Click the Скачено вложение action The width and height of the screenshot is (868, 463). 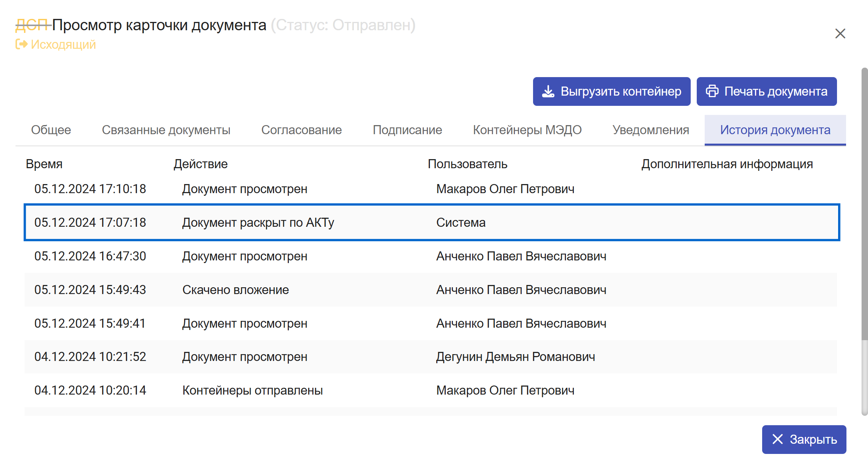[x=236, y=290]
